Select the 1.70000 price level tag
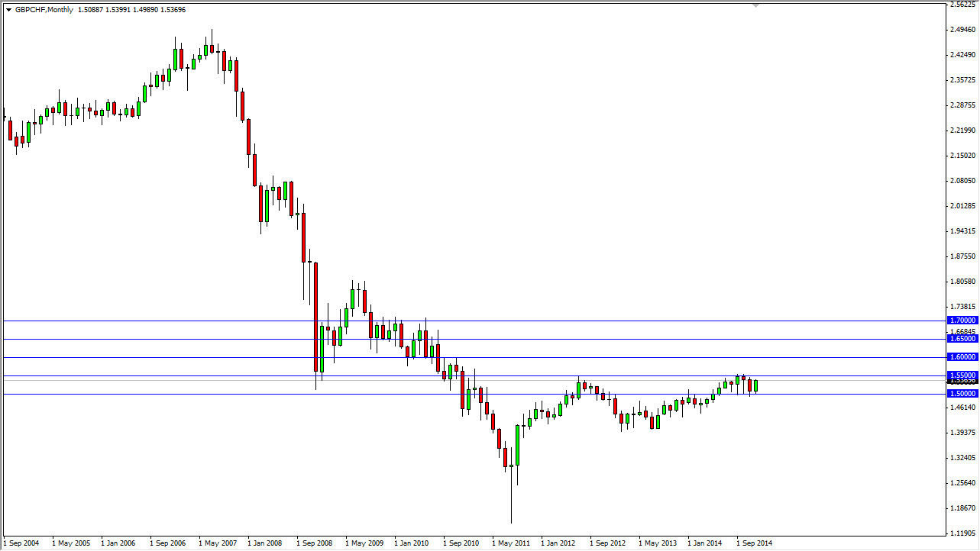This screenshot has height=551, width=980. [x=961, y=320]
